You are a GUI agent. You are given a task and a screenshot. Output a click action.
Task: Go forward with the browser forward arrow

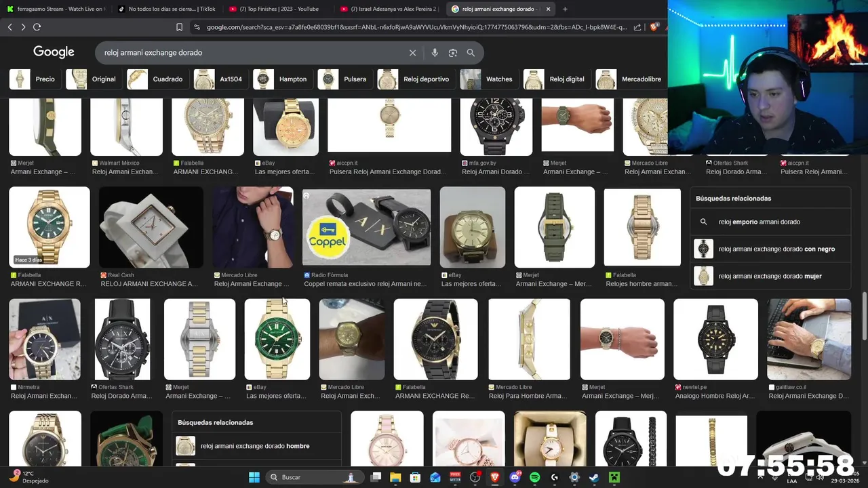coord(23,27)
